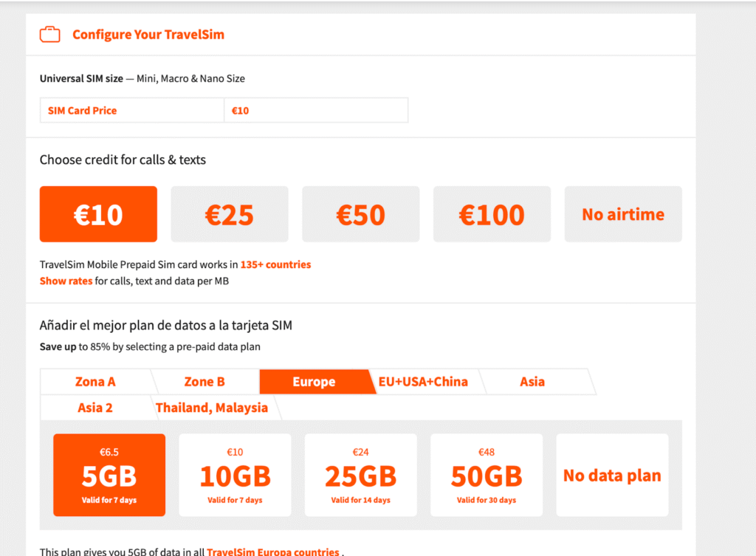Choose the 50GB 30-day data plan
Viewport: 756px width, 556px height.
tap(487, 475)
